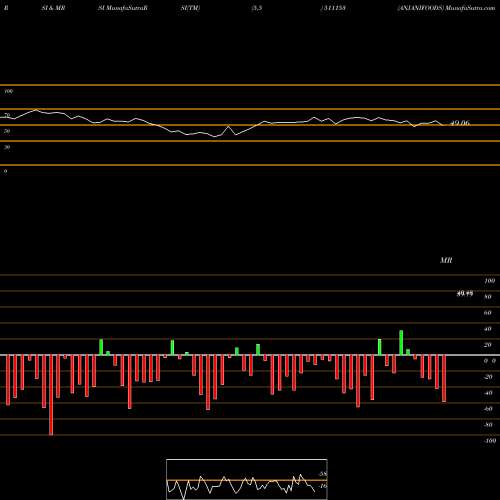Click the -100 label on MR axis
This screenshot has width=500, height=500.
click(x=490, y=441)
